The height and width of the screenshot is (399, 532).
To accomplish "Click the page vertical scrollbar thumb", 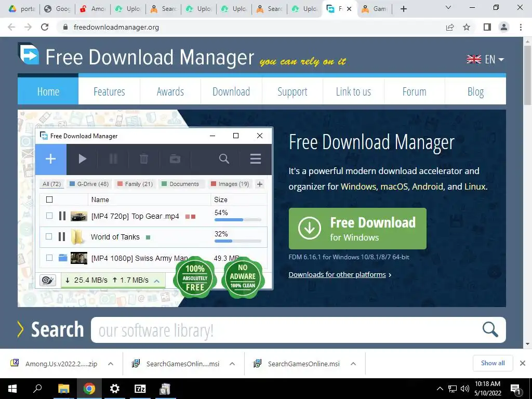I will 527,75.
